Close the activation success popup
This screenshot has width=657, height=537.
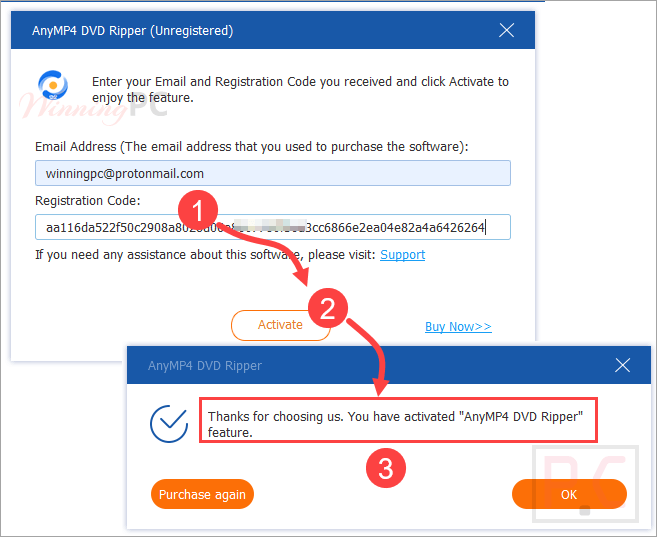[622, 365]
